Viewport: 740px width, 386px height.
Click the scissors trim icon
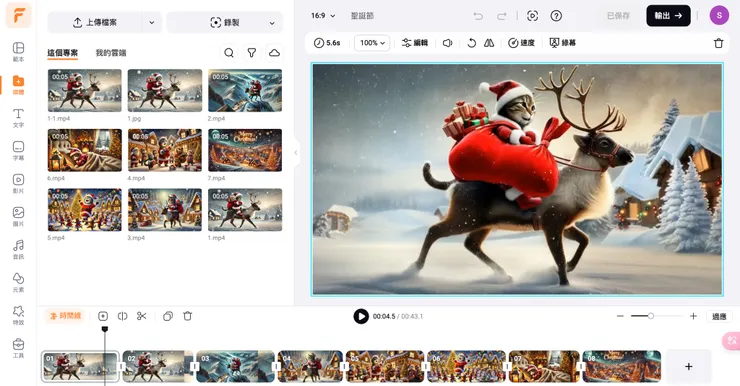tap(142, 316)
